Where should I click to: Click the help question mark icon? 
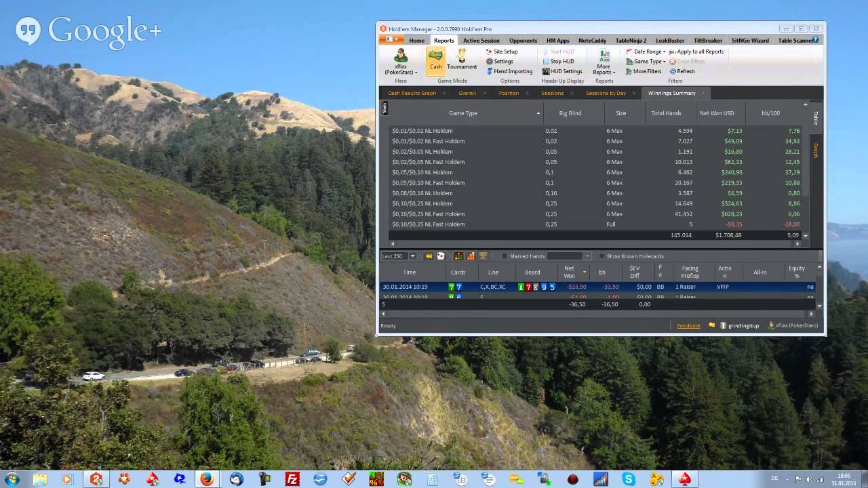815,40
